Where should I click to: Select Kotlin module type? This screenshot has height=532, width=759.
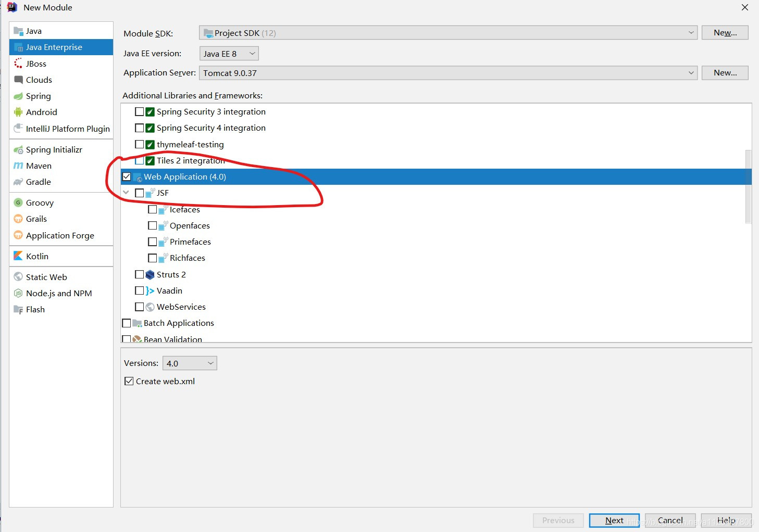pos(61,256)
